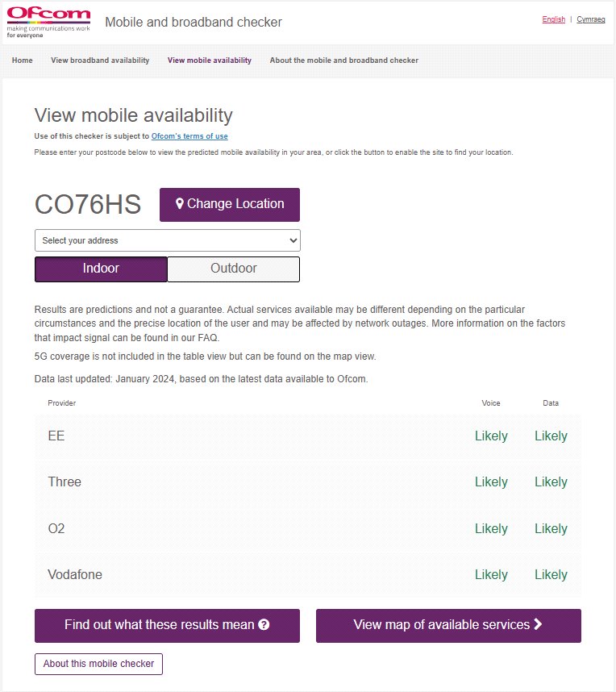
Task: Open the Select your address dropdown
Action: [167, 240]
